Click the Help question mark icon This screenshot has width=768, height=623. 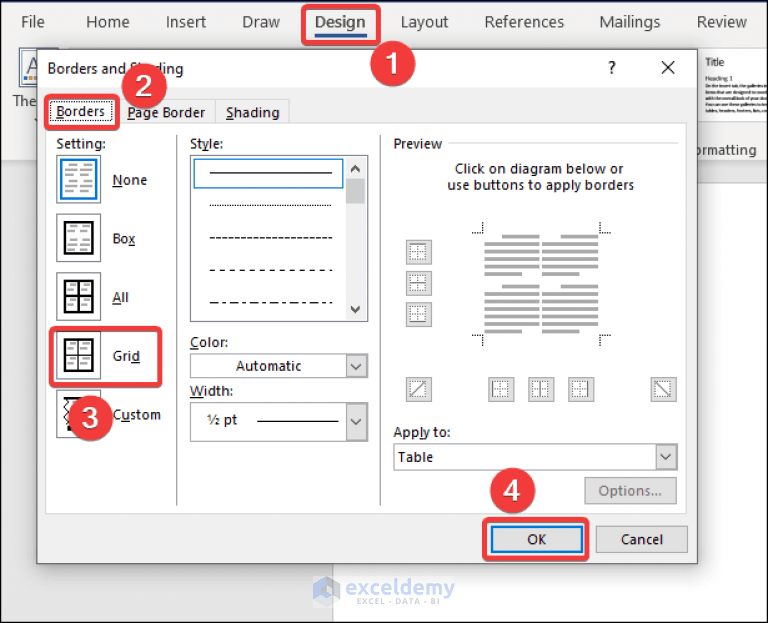pyautogui.click(x=612, y=68)
